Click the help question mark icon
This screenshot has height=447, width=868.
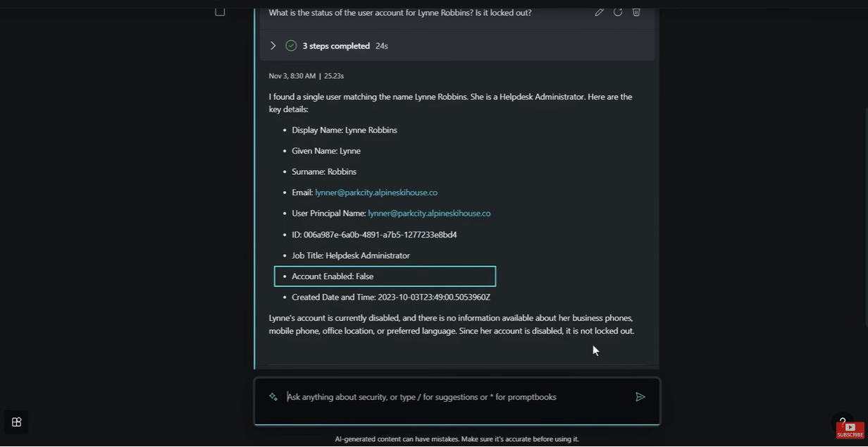[842, 421]
